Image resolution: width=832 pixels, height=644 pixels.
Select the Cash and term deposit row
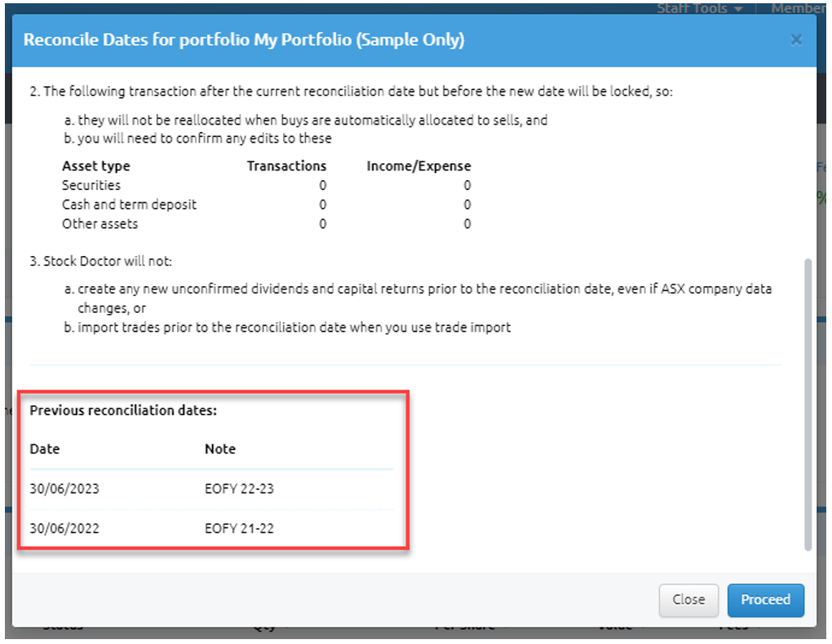coord(129,205)
